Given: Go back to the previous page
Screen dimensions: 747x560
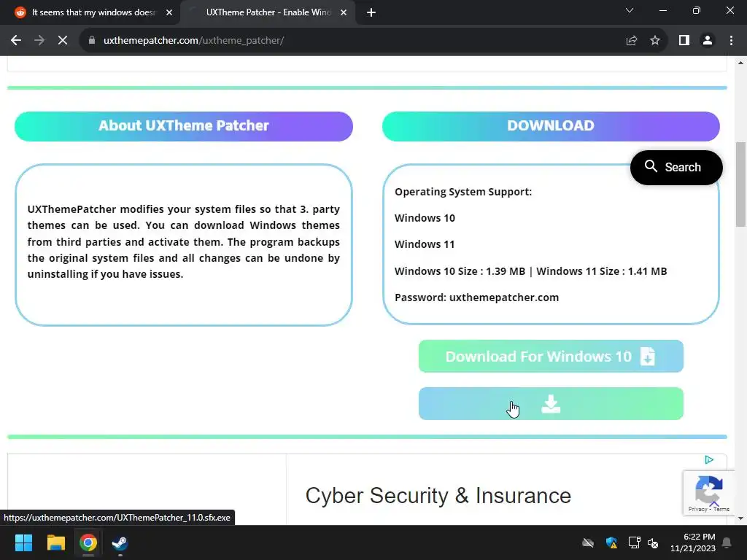Looking at the screenshot, I should pyautogui.click(x=16, y=41).
